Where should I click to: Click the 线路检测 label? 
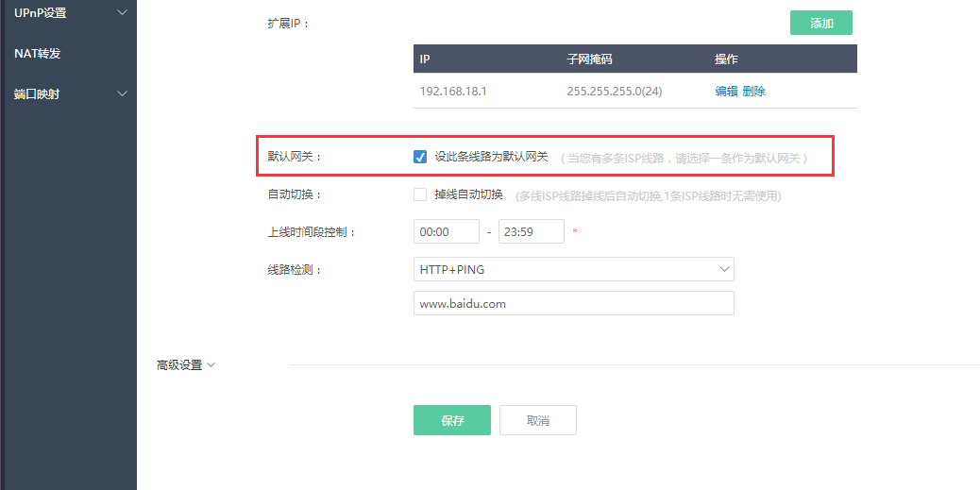(x=294, y=269)
